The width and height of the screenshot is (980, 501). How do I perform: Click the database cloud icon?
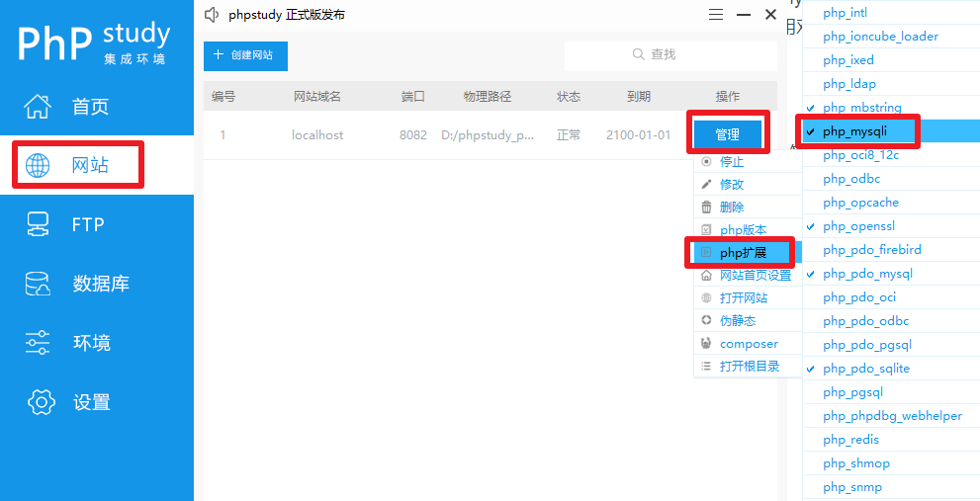(x=37, y=284)
